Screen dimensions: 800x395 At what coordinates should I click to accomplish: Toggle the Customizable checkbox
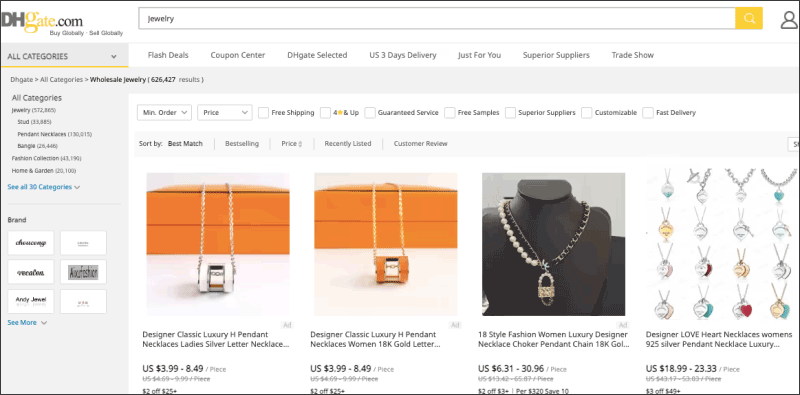point(587,113)
